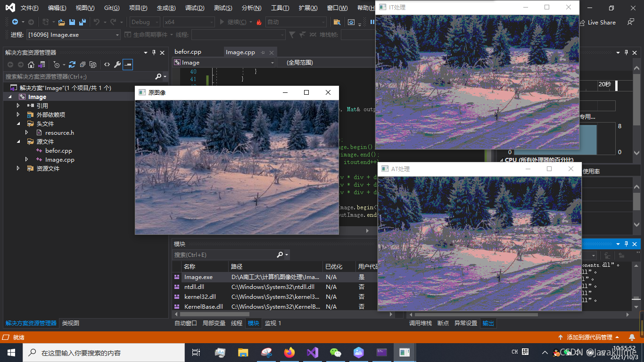644x362 pixels.
Task: Open the Git(G) menu
Action: (112, 8)
